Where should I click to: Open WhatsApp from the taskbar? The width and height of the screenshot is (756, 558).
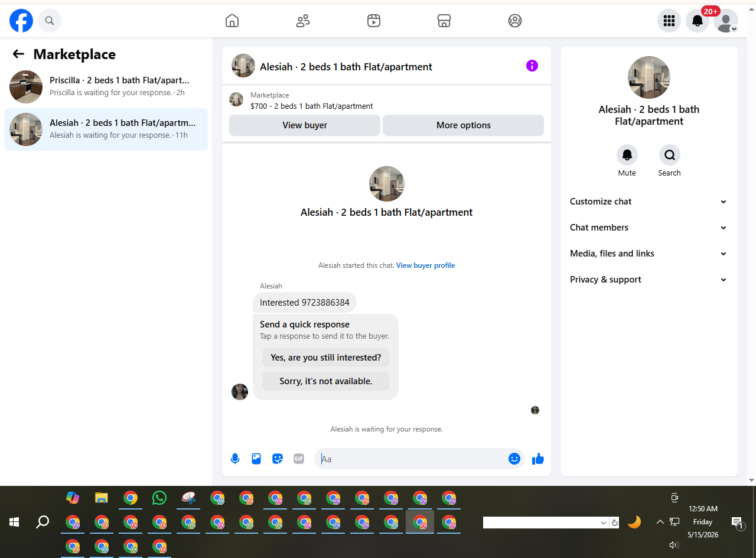pos(159,498)
